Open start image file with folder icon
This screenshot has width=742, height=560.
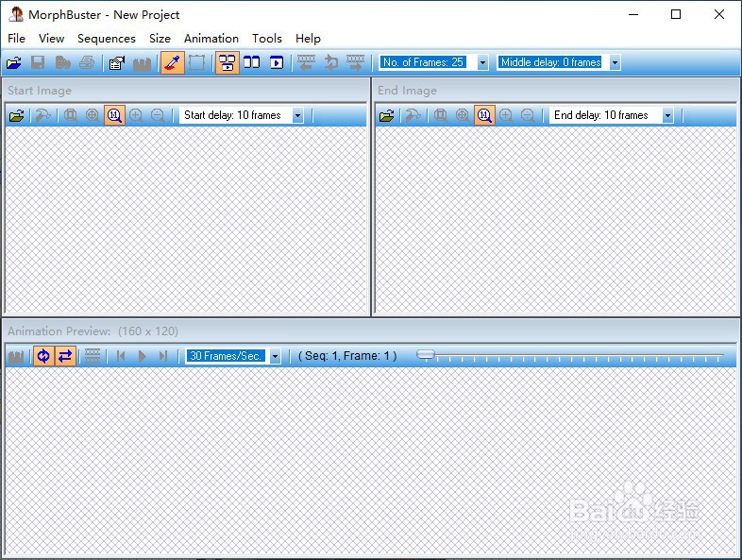coord(17,115)
